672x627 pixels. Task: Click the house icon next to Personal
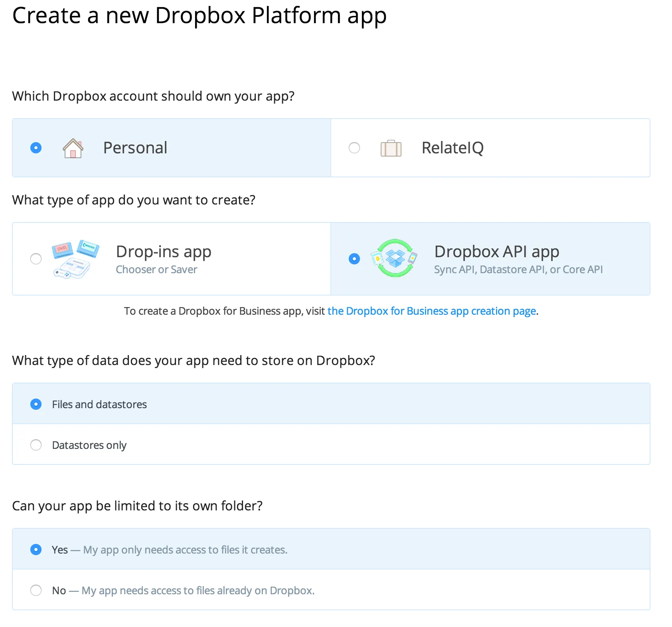point(73,148)
